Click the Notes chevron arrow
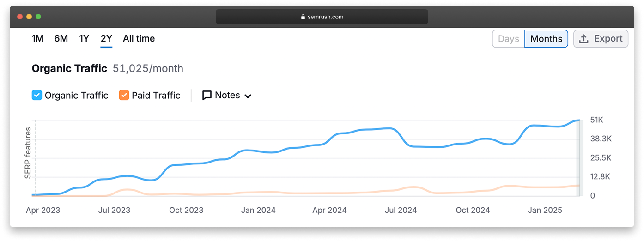The image size is (644, 241). 248,96
